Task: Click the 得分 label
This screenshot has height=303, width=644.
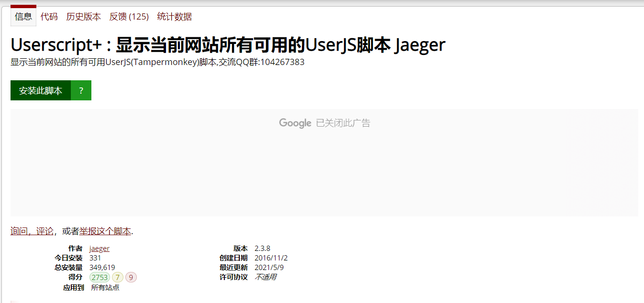Action: click(x=75, y=277)
